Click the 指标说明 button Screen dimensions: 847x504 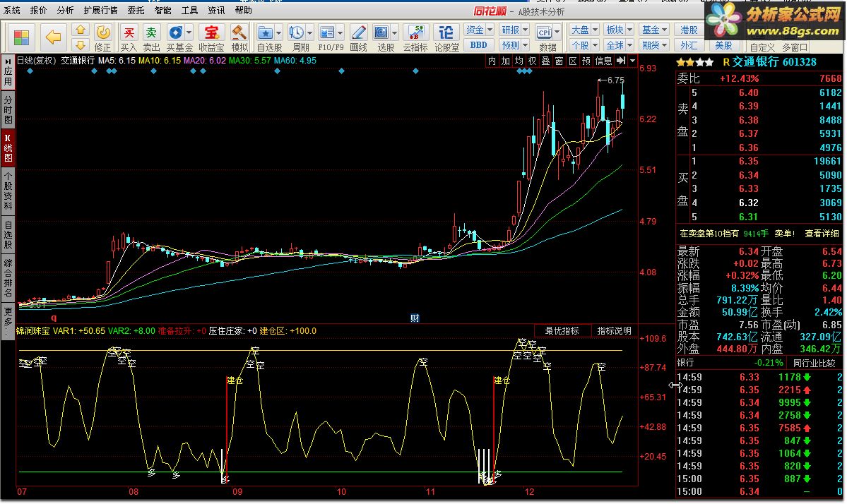pos(614,331)
